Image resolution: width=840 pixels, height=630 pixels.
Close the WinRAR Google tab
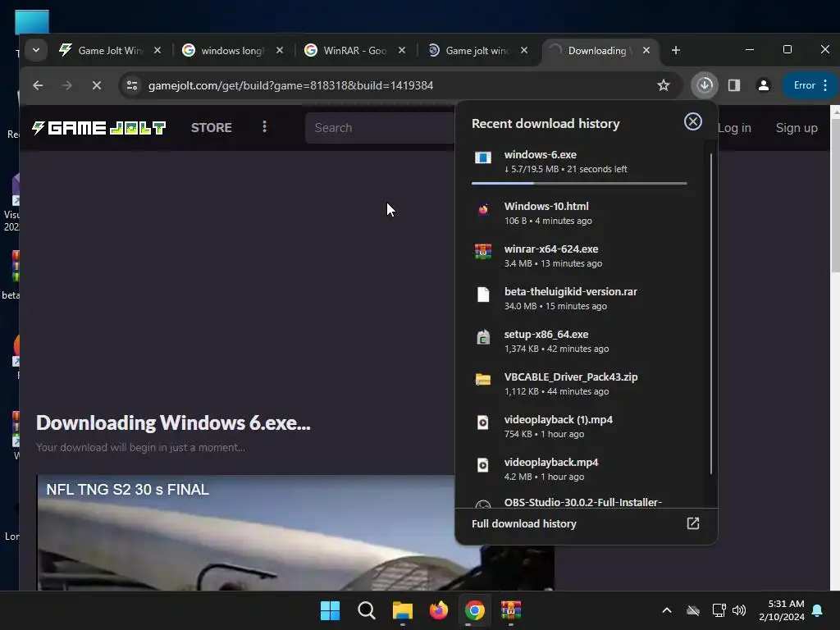402,50
